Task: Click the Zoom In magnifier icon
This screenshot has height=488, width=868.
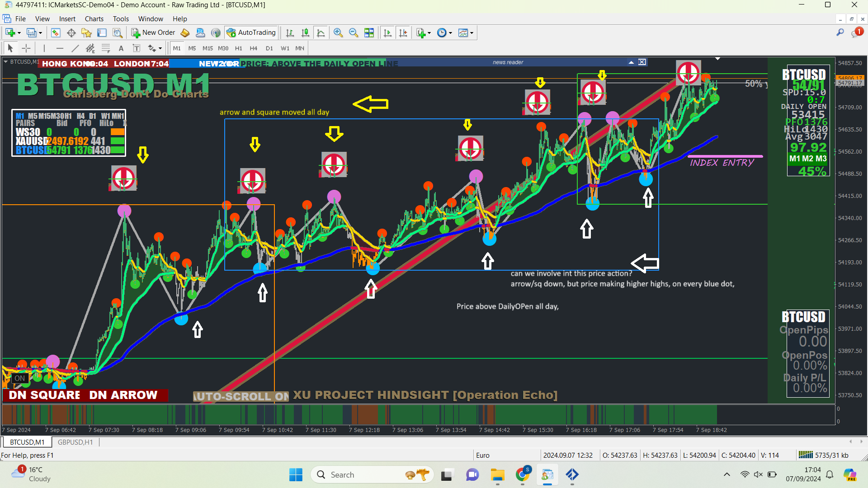Action: [338, 33]
